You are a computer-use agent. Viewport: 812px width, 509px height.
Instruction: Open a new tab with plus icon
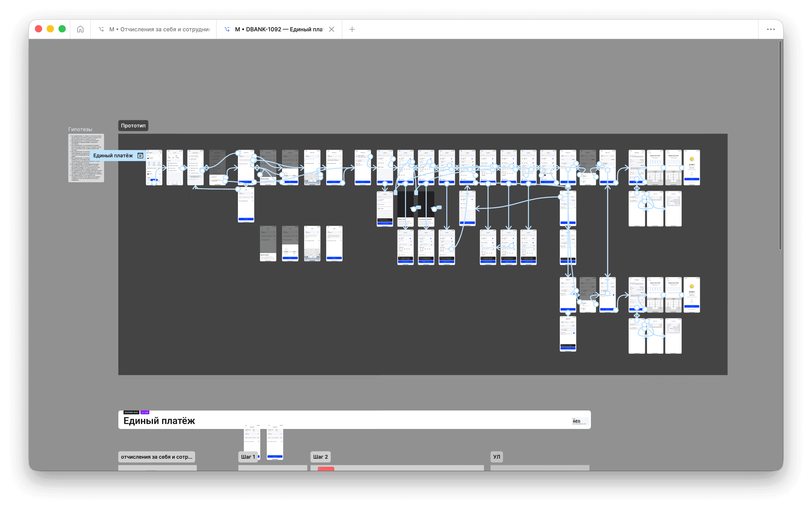click(x=352, y=29)
